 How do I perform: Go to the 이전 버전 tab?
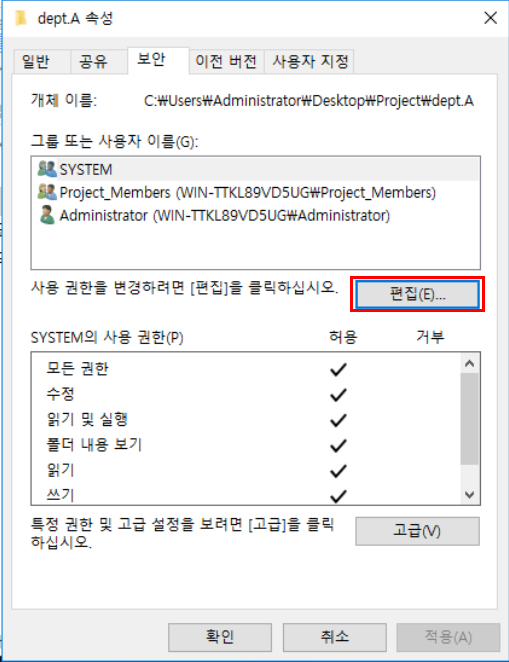tap(226, 62)
